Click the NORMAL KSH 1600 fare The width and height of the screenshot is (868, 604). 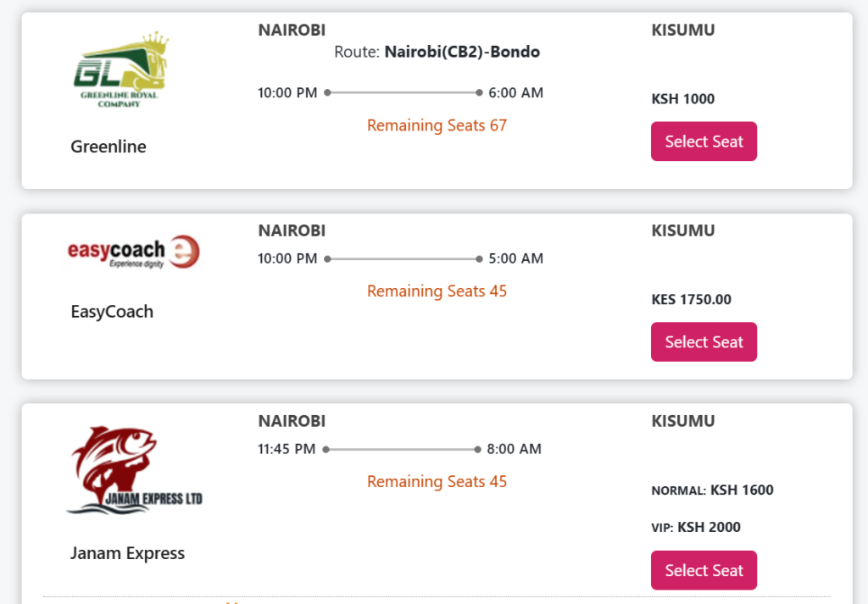[712, 490]
